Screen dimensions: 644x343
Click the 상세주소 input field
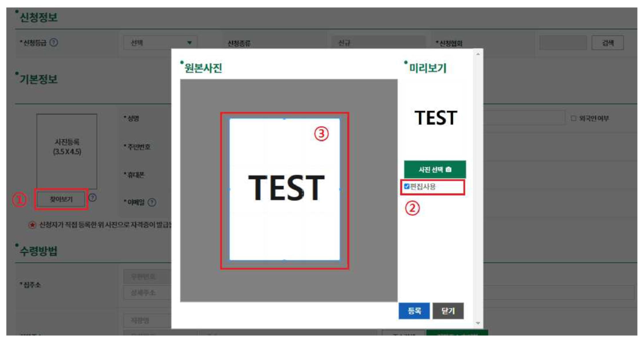pos(147,293)
